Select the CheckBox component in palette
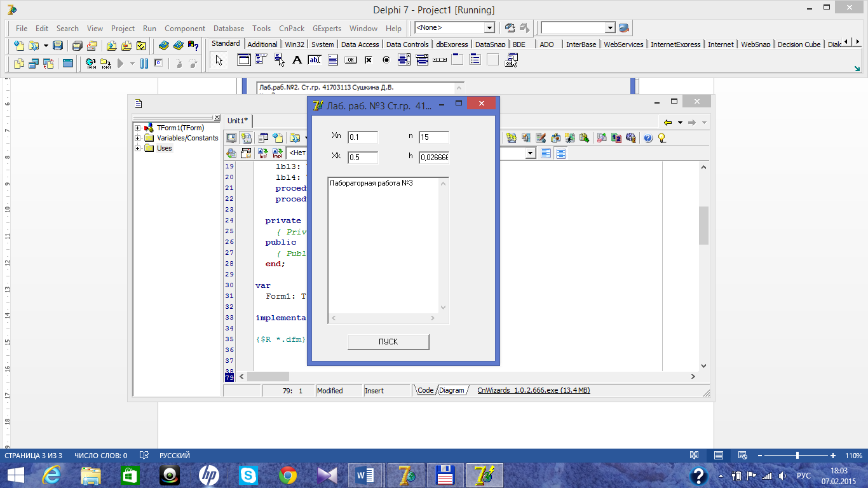This screenshot has width=868, height=488. point(368,60)
